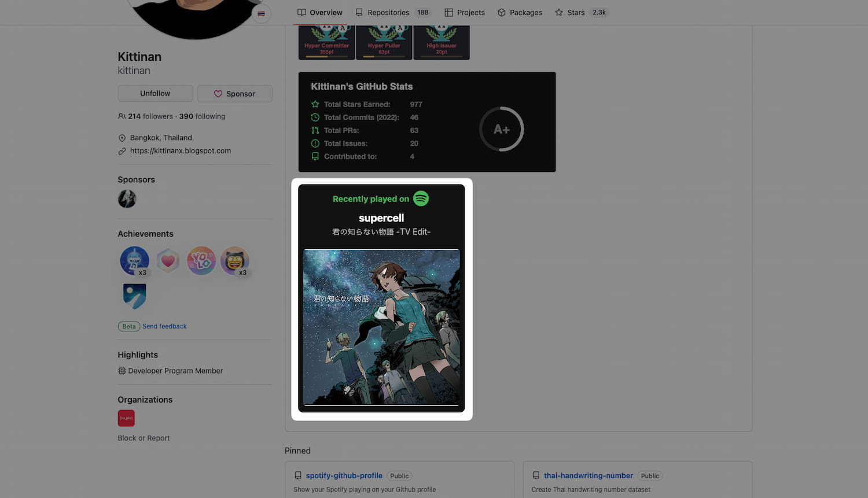Click the Bangkok, Thailand location text
868x498 pixels.
[161, 138]
